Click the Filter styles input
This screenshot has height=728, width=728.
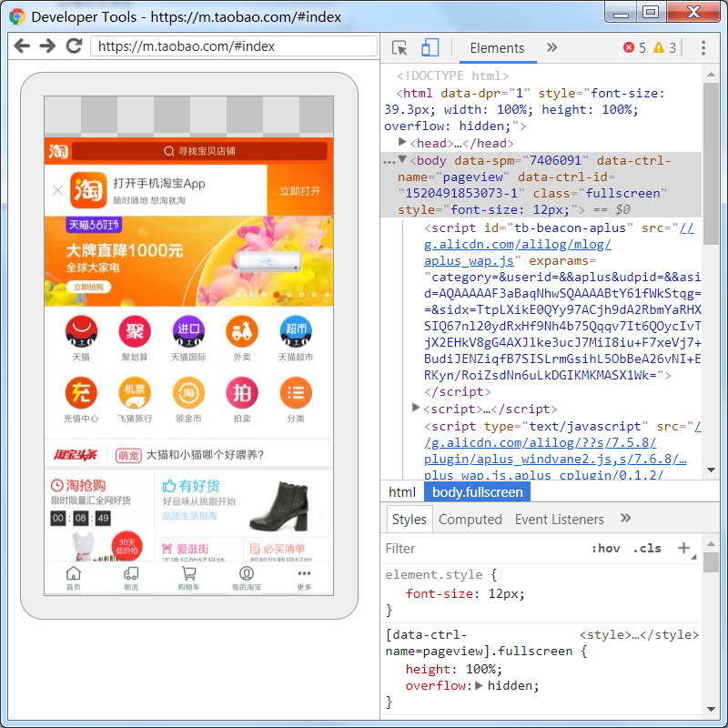pyautogui.click(x=483, y=549)
